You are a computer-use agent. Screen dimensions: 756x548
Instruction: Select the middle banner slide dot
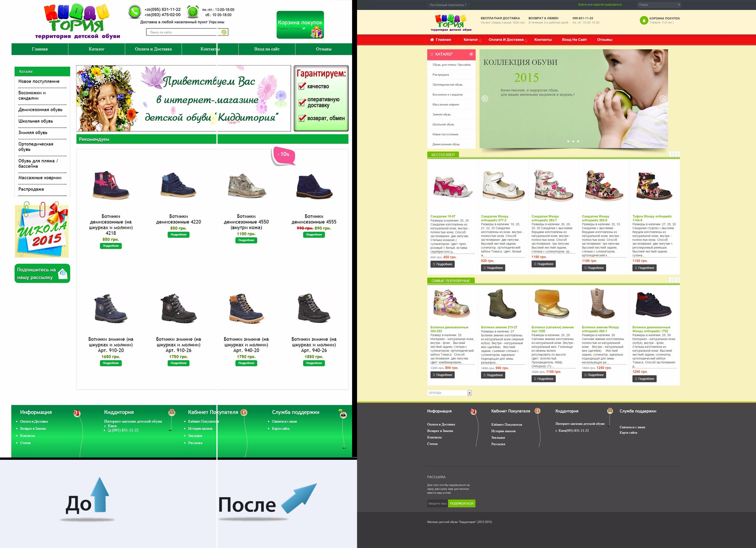(573, 142)
